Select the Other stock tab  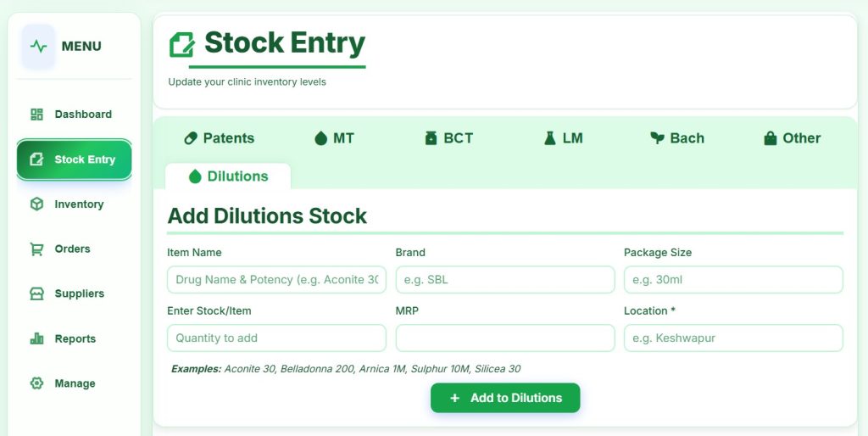[x=792, y=138]
